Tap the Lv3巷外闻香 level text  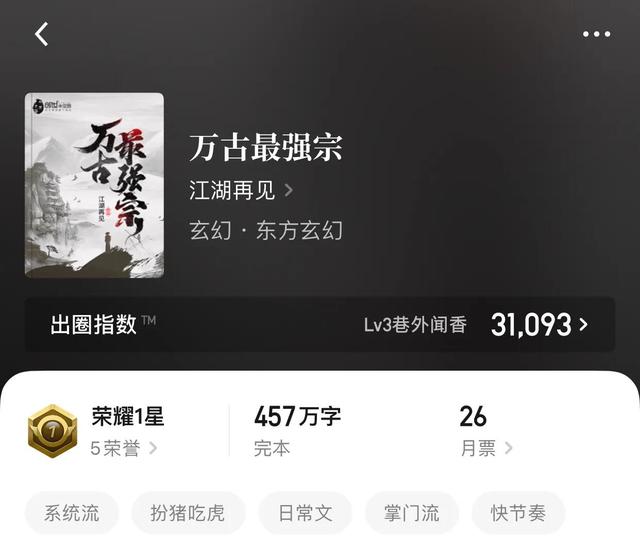pos(415,325)
